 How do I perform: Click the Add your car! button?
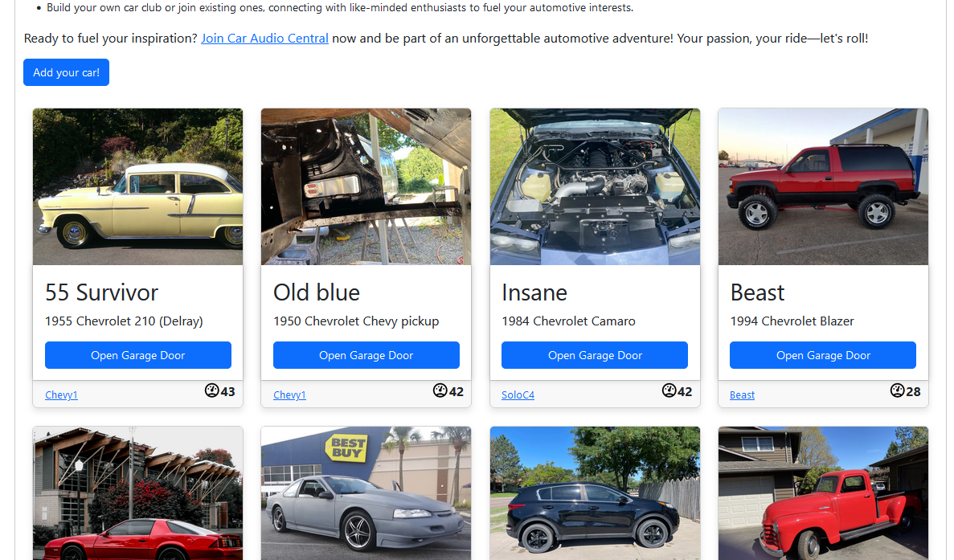pyautogui.click(x=67, y=72)
